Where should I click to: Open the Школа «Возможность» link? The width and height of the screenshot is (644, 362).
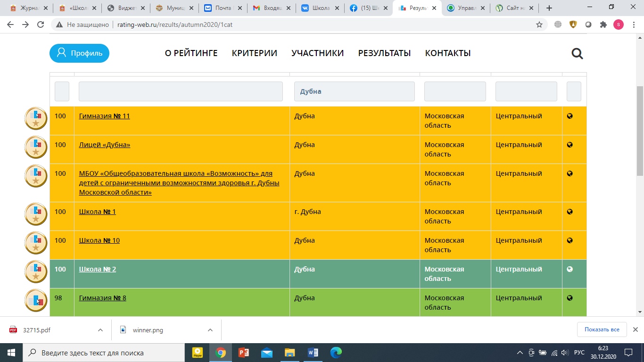179,183
